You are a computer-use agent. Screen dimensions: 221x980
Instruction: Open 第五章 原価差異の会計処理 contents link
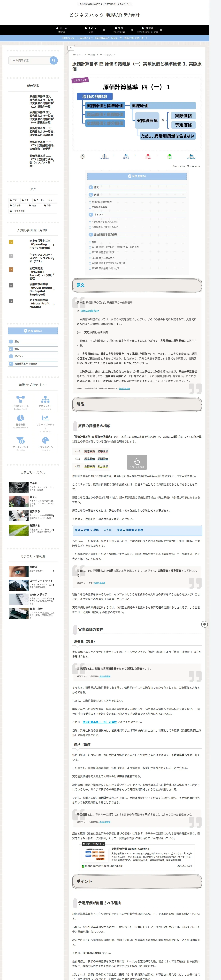[x=105, y=268]
